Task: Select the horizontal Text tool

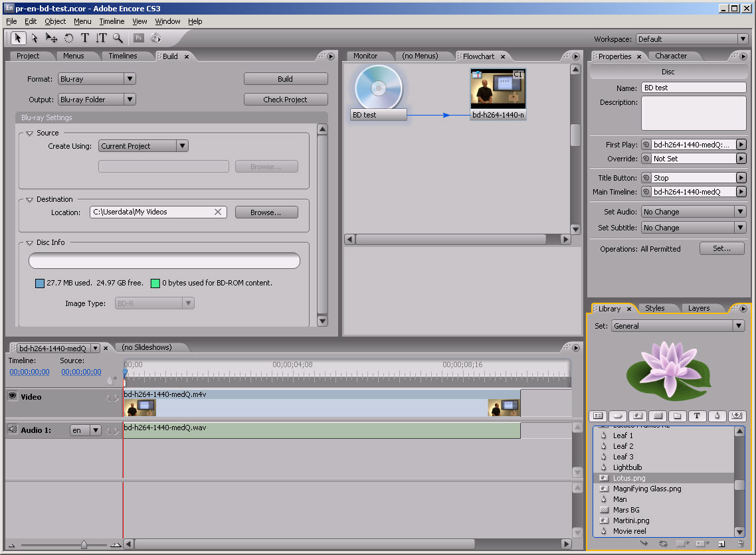Action: point(85,38)
